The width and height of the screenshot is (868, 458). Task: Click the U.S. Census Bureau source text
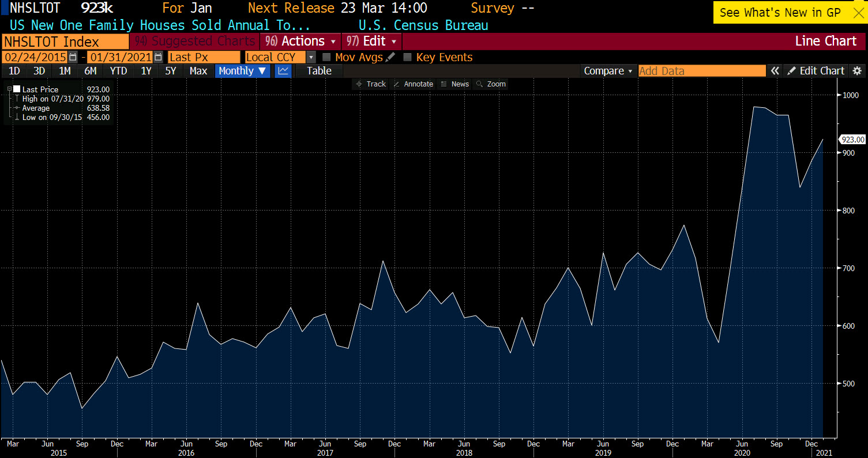tap(423, 25)
